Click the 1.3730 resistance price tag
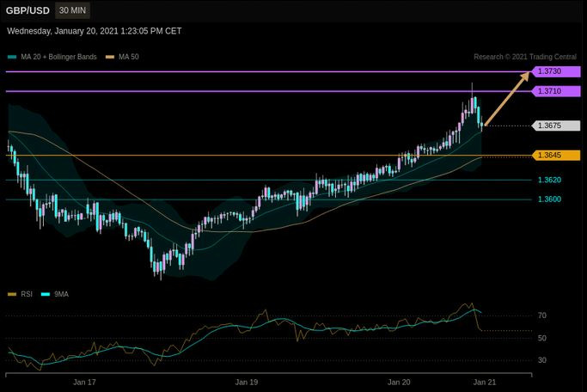This screenshot has height=392, width=587. coord(556,71)
